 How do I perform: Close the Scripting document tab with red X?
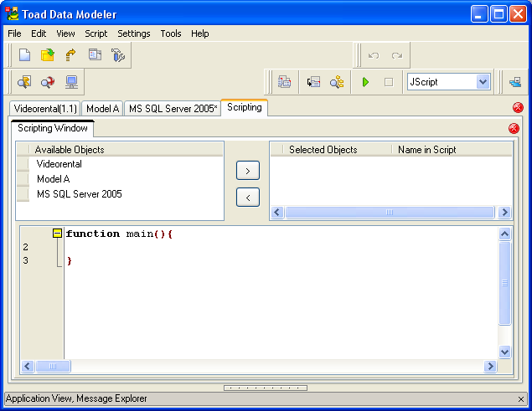point(518,107)
